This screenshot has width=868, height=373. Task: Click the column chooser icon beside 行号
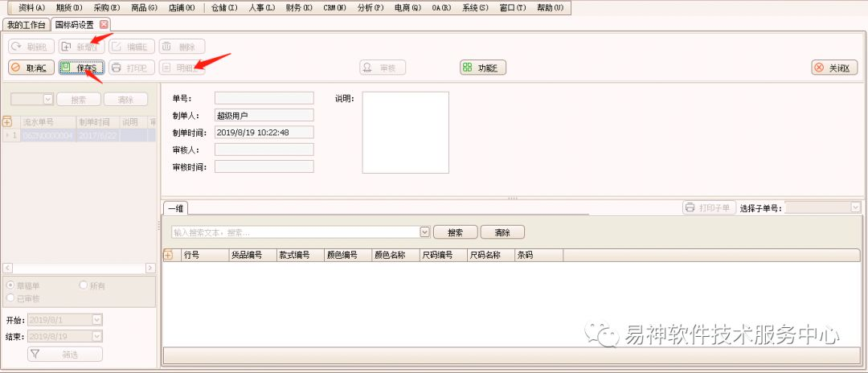[168, 255]
